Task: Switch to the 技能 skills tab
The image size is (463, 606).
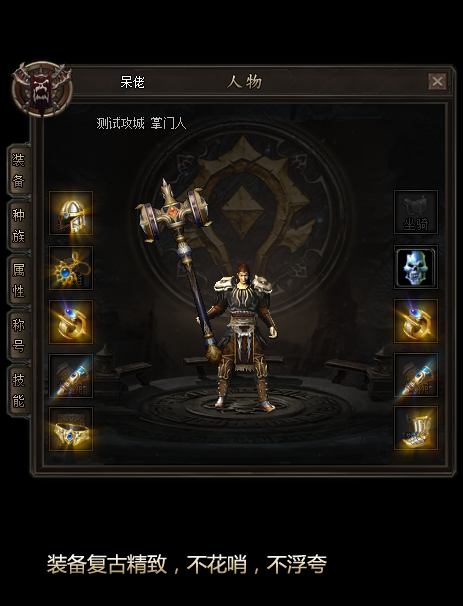Action: pos(19,390)
